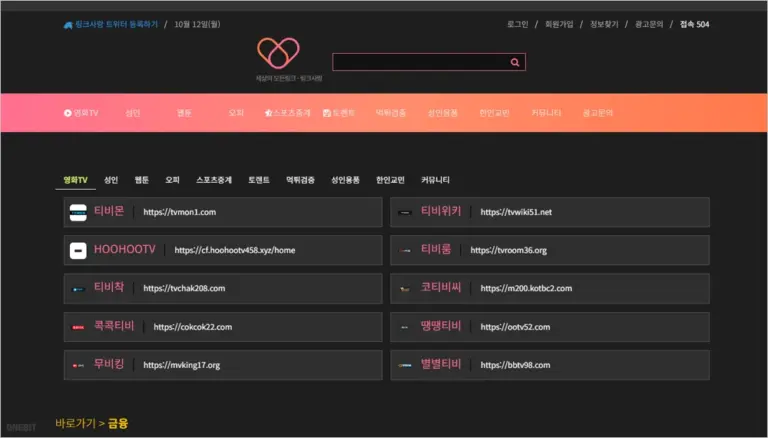This screenshot has width=768, height=438.
Task: Click the 땡땡티비 site favicon
Action: (x=405, y=327)
